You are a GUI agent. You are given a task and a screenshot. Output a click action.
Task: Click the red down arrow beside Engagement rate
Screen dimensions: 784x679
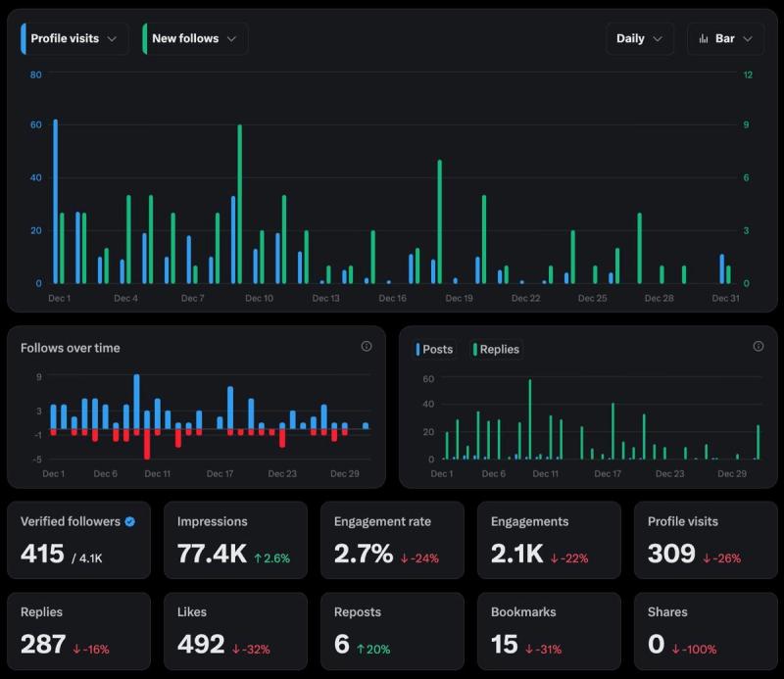coord(403,557)
